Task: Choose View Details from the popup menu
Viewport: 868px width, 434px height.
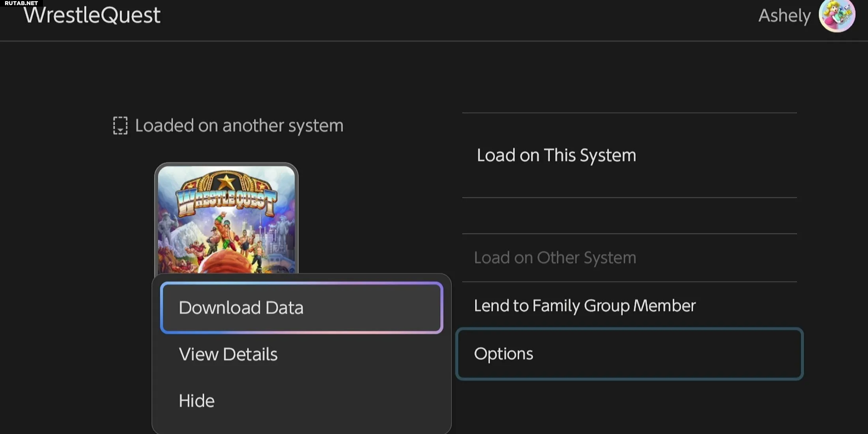Action: (301, 354)
